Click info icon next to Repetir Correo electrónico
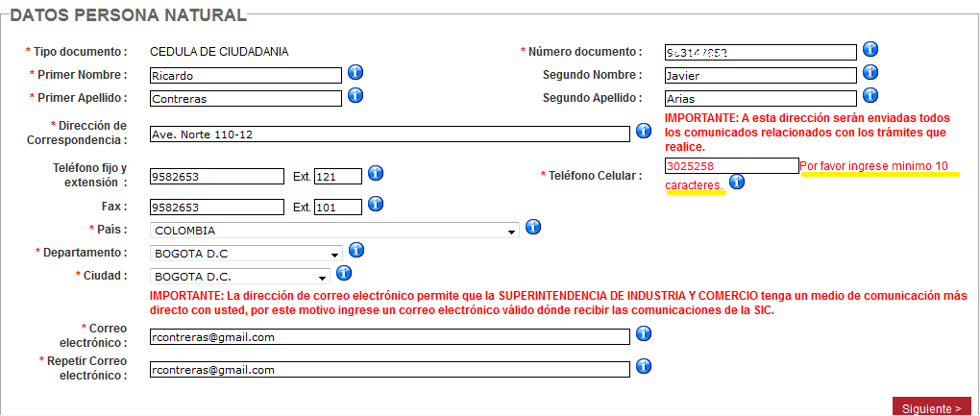The height and width of the screenshot is (416, 980). pos(644,367)
